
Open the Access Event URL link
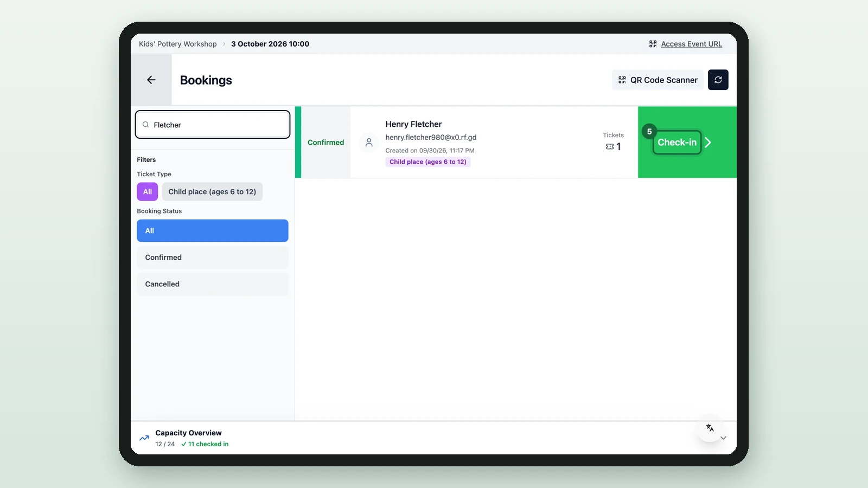click(691, 44)
